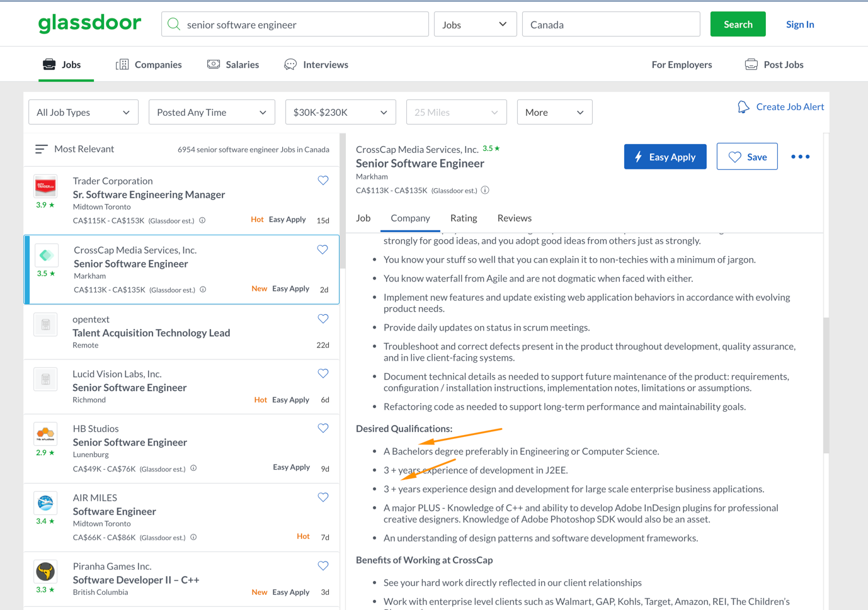Image resolution: width=868 pixels, height=610 pixels.
Task: Save the opentext Talent Acquisition job
Action: tap(323, 319)
